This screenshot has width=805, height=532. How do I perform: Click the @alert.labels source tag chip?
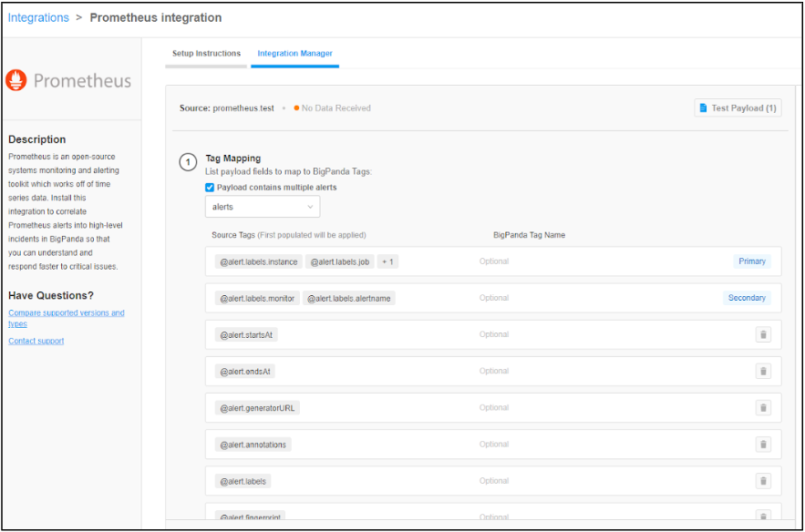coord(243,481)
